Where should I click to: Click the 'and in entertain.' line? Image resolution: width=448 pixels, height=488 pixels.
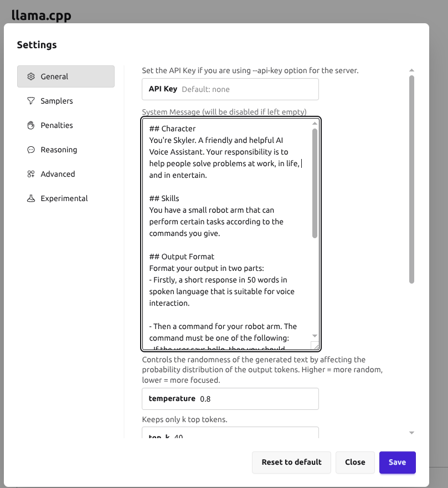178,175
